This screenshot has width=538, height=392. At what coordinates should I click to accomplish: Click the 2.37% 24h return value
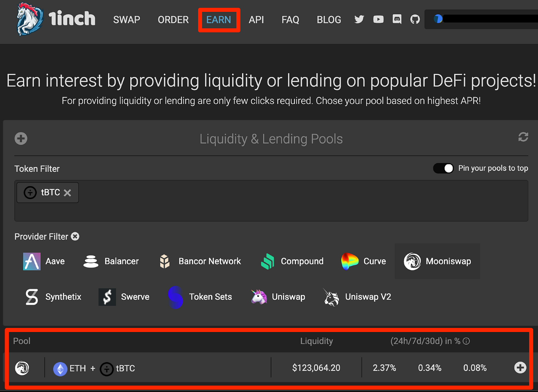click(384, 368)
